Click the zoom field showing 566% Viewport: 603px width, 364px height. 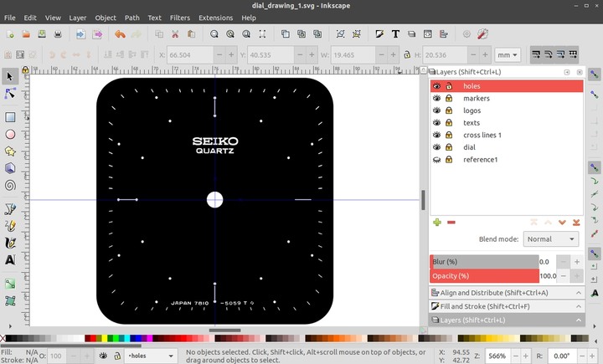[497, 356]
